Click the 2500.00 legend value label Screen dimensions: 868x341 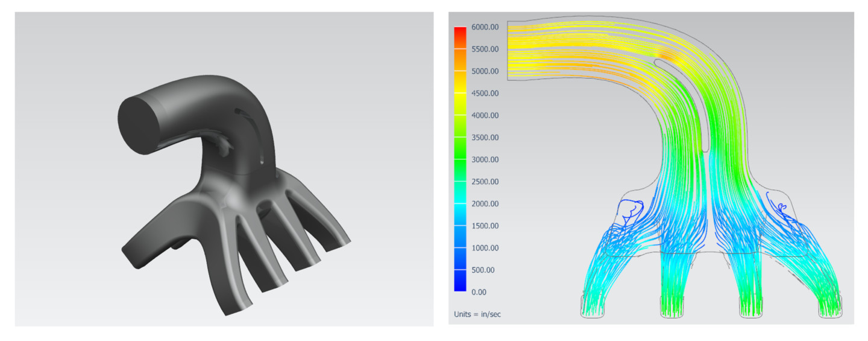(x=486, y=182)
